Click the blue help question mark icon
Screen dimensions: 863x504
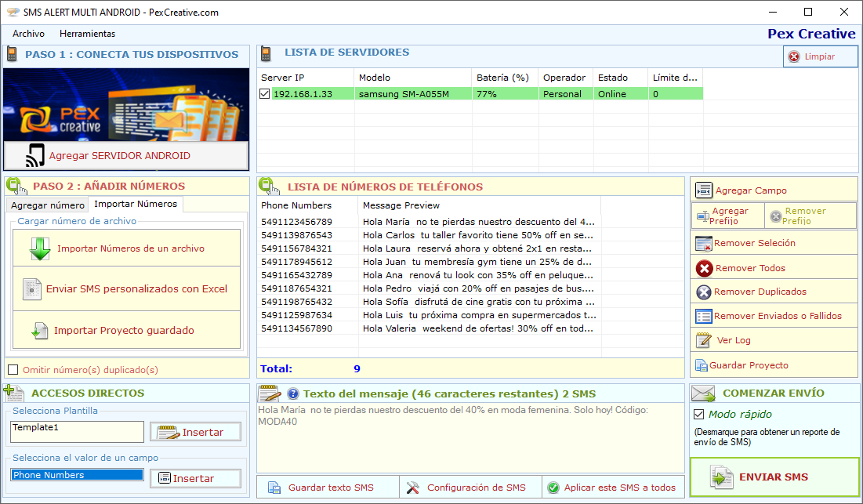293,393
